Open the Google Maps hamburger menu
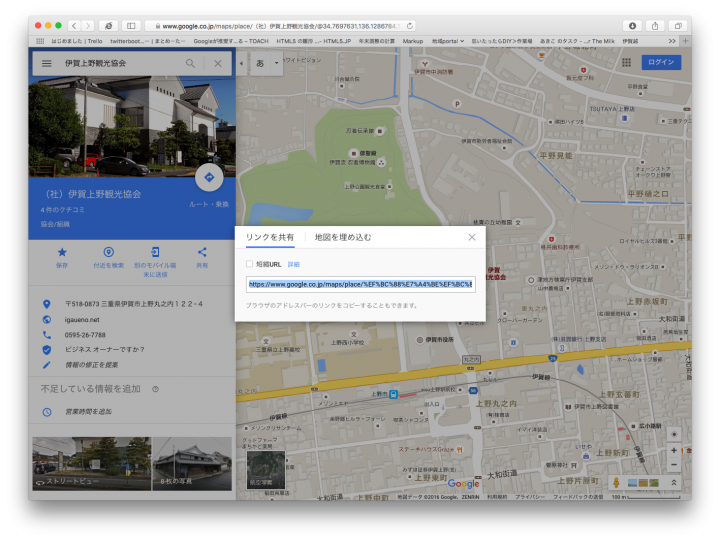This screenshot has width=720, height=541. click(46, 63)
